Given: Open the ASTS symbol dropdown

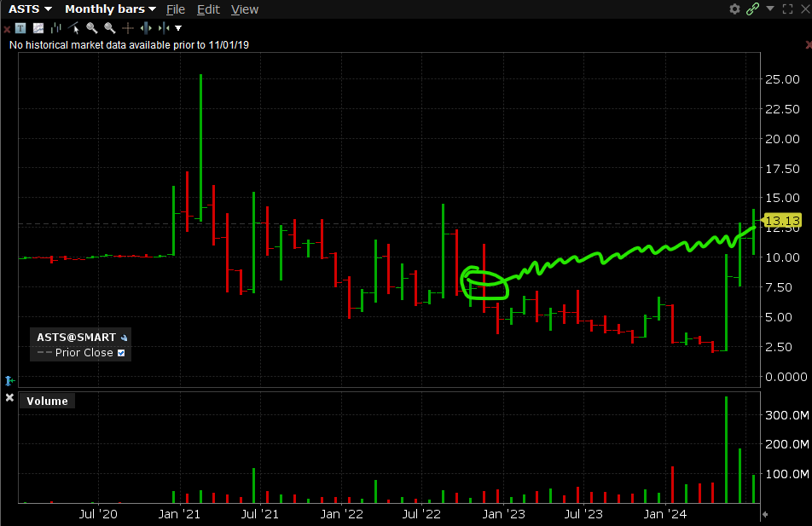Looking at the screenshot, I should [30, 9].
